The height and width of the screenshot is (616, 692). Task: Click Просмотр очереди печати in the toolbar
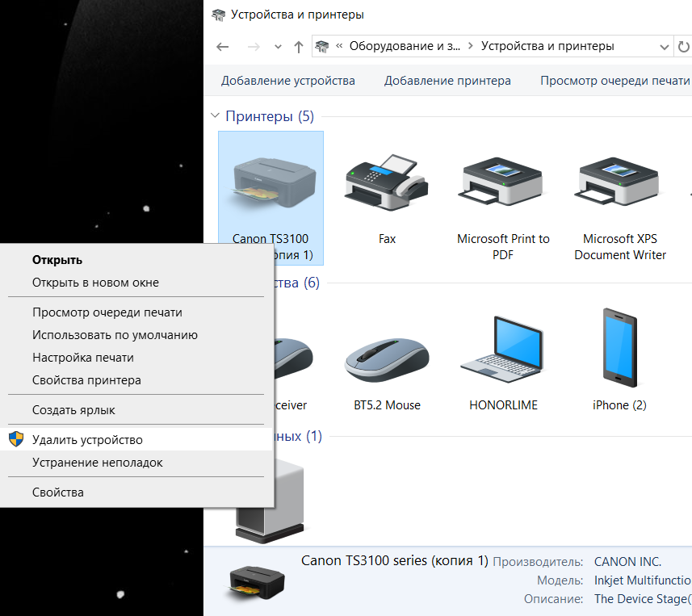[614, 81]
